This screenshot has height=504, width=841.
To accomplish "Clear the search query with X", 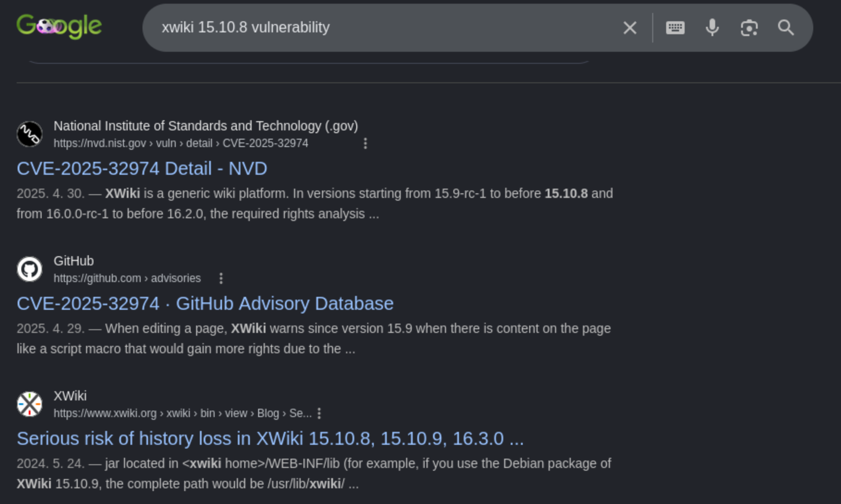I will (630, 28).
